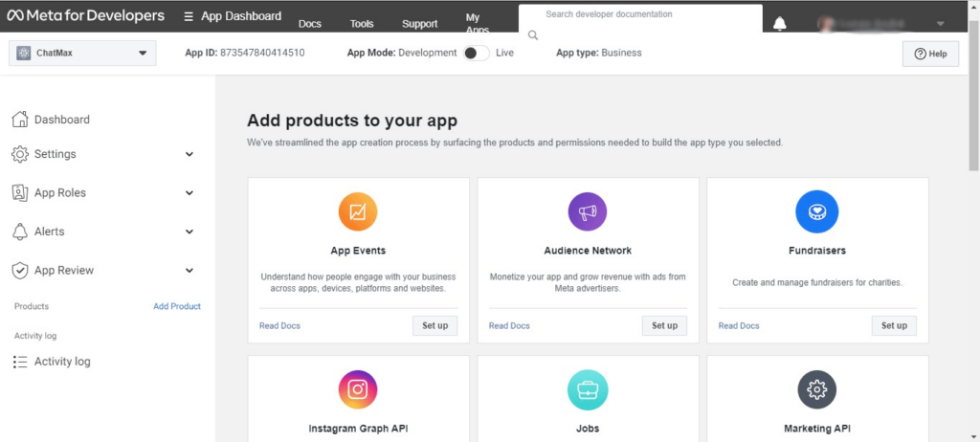Viewport: 980px width, 442px height.
Task: Open the Support menu
Action: pos(419,24)
